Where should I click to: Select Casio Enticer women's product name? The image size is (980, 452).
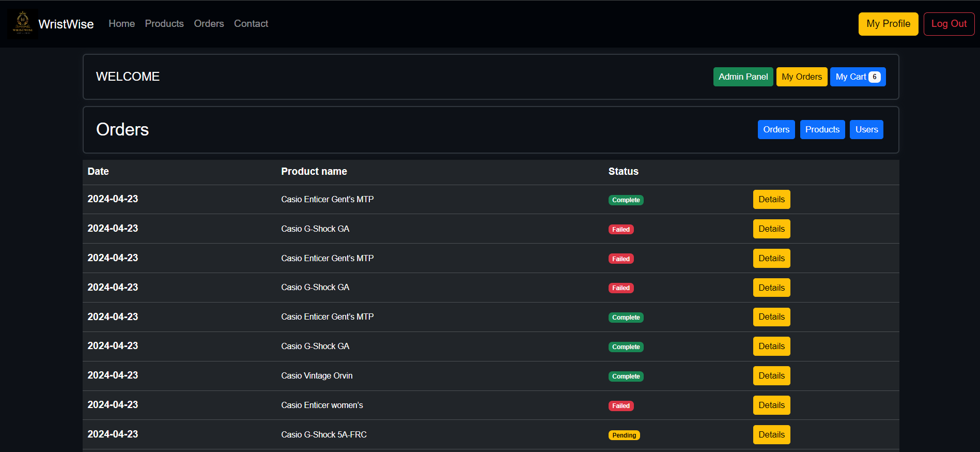point(322,405)
